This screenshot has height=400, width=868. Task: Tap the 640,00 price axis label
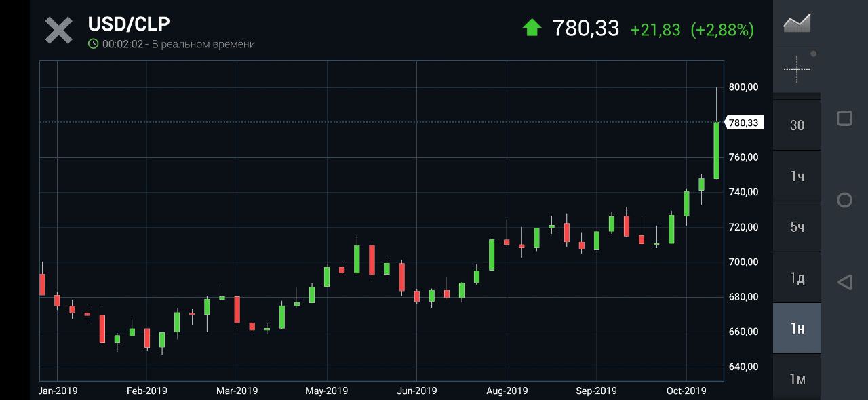pos(743,367)
